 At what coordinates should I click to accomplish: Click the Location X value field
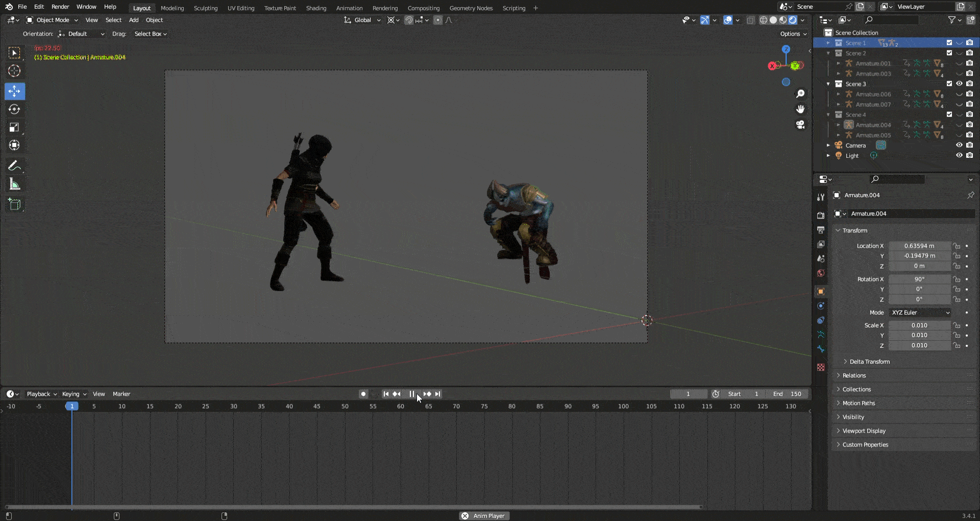pos(920,246)
